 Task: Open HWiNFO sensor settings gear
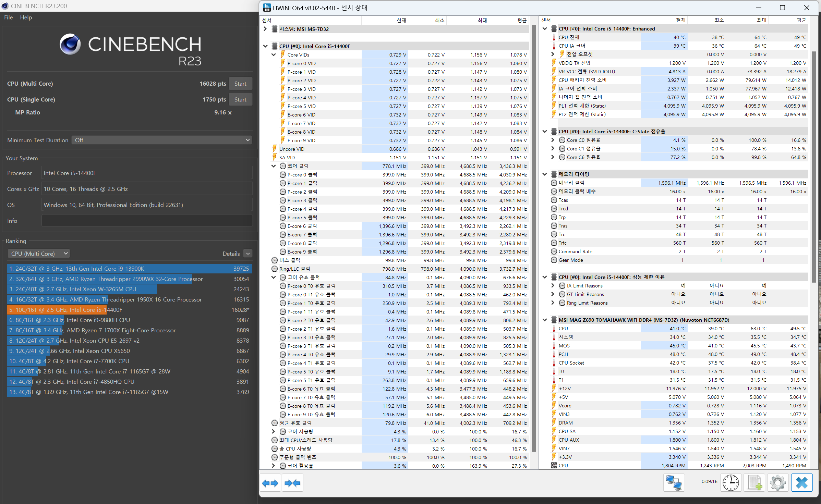[x=778, y=482]
